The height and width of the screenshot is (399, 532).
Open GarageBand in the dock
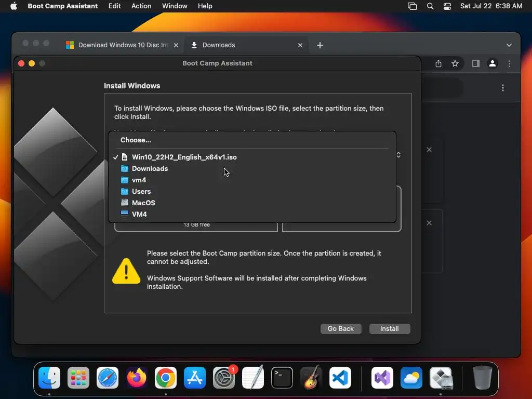(311, 377)
